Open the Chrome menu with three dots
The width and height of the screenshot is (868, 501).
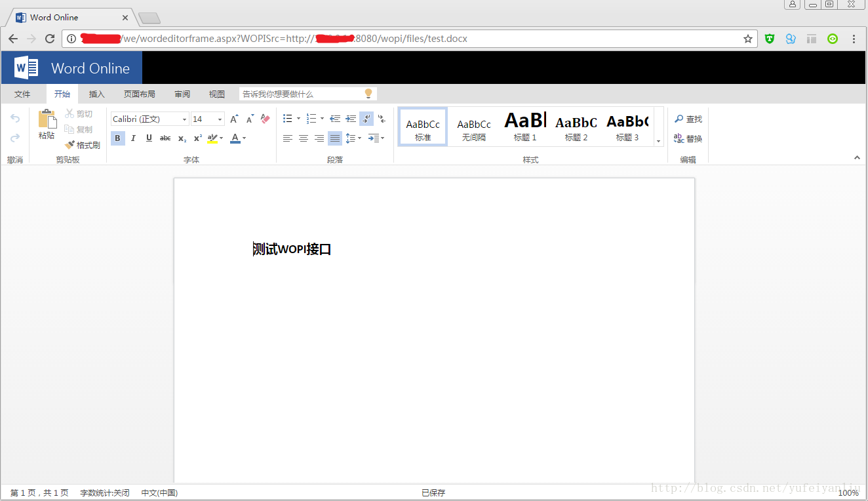854,39
